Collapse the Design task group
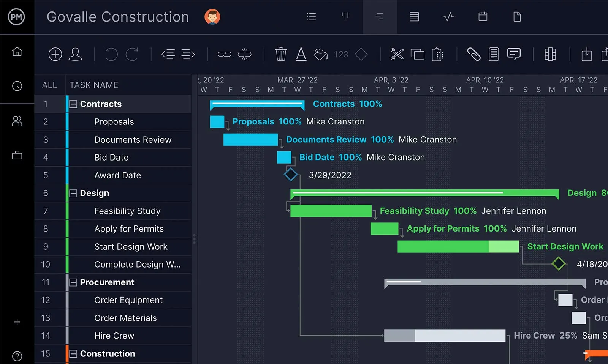 coord(73,193)
